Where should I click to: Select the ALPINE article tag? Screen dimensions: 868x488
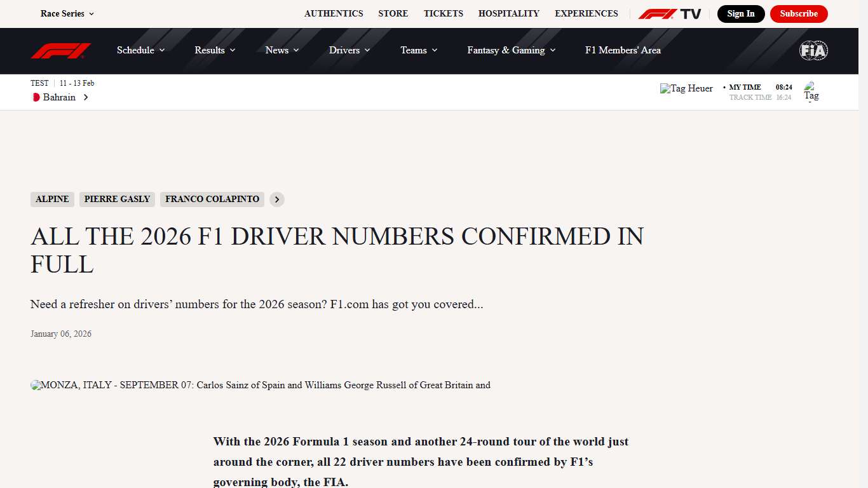[51, 199]
